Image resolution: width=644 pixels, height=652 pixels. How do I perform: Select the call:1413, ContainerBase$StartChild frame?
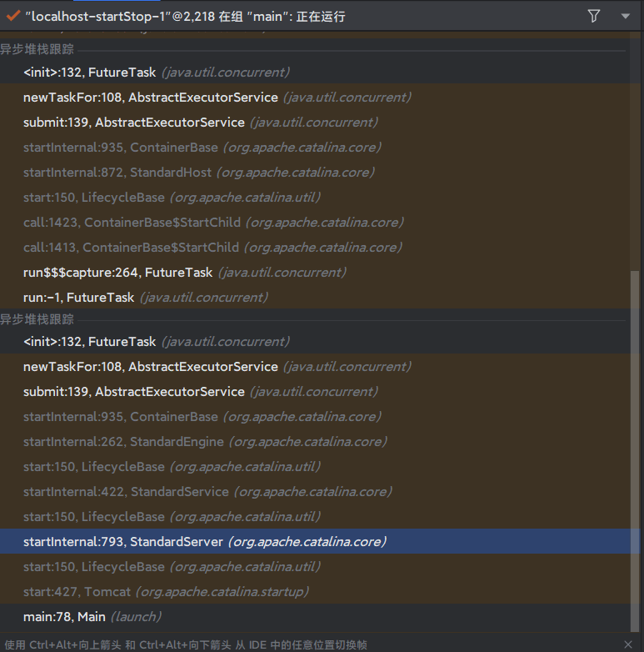tap(212, 248)
